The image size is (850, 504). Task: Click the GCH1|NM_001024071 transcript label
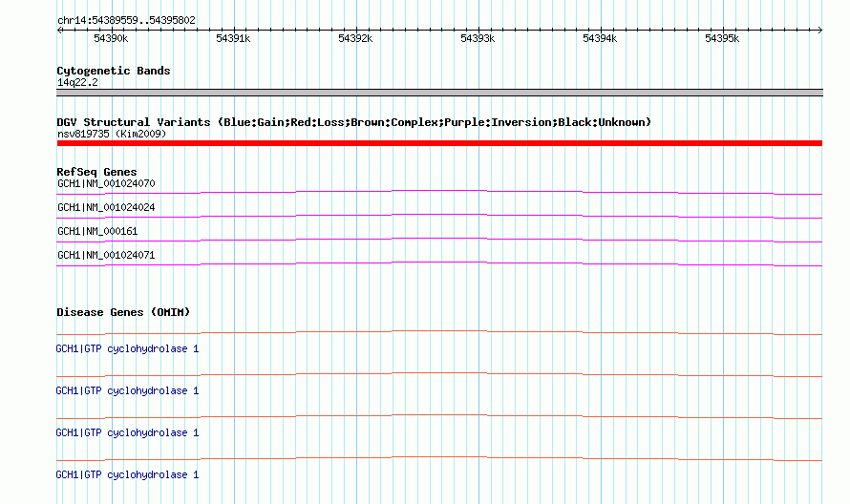coord(106,255)
